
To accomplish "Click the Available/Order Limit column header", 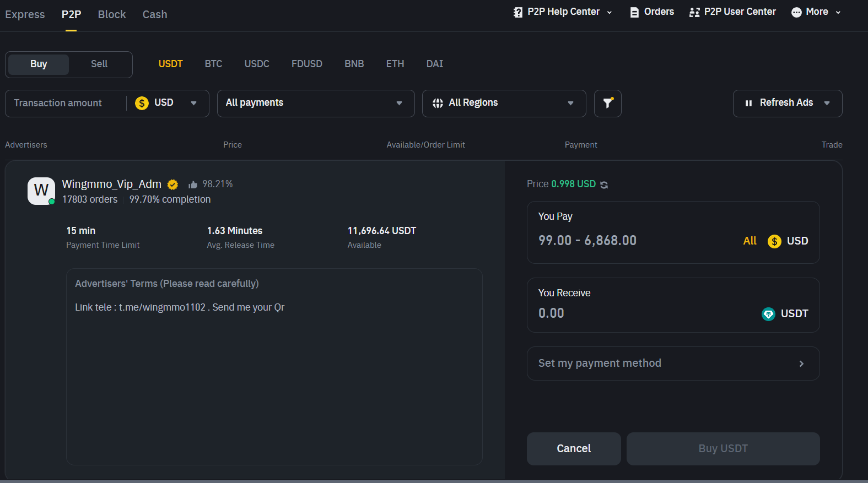I will [426, 145].
